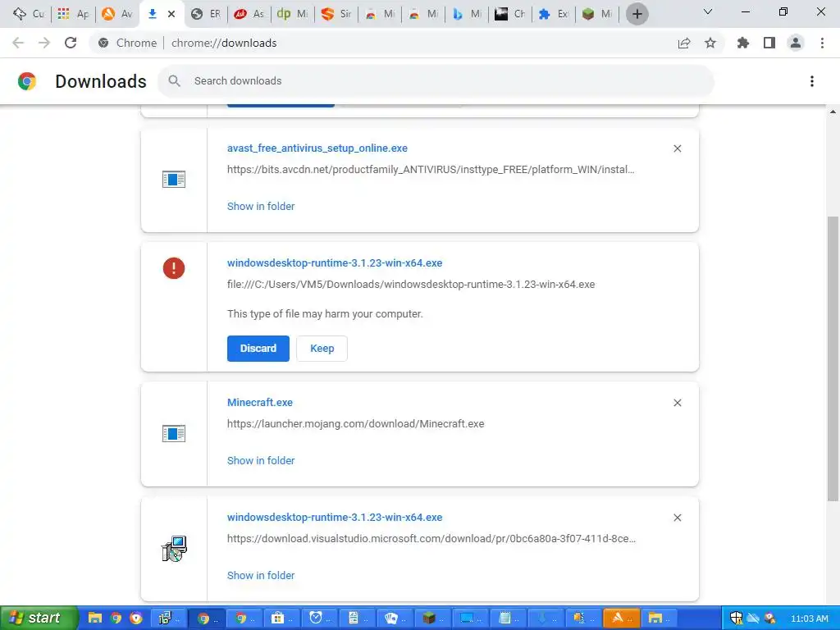Click the installer icon of the bottom windowsdesktop-runtime entry
This screenshot has width=840, height=630.
(x=174, y=549)
